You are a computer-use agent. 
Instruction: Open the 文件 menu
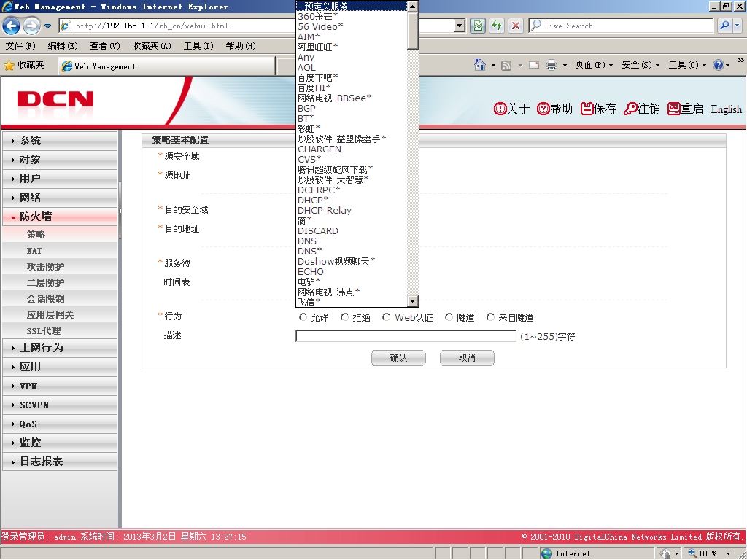pyautogui.click(x=20, y=46)
